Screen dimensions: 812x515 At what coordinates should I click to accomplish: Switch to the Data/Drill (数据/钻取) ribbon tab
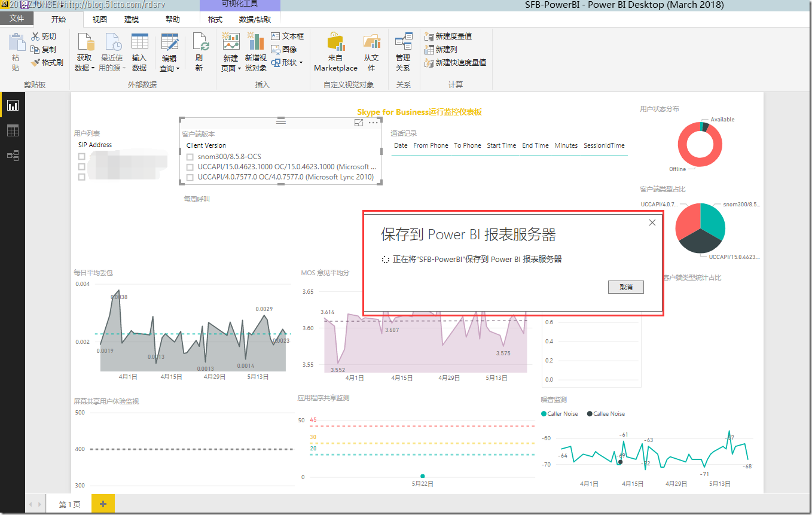255,19
